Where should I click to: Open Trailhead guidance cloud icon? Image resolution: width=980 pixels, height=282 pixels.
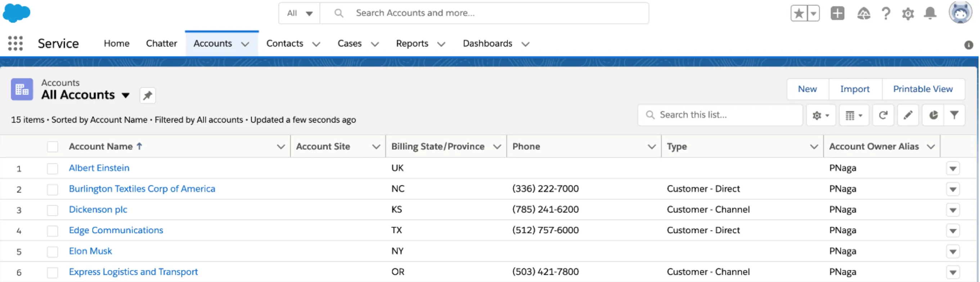click(863, 14)
